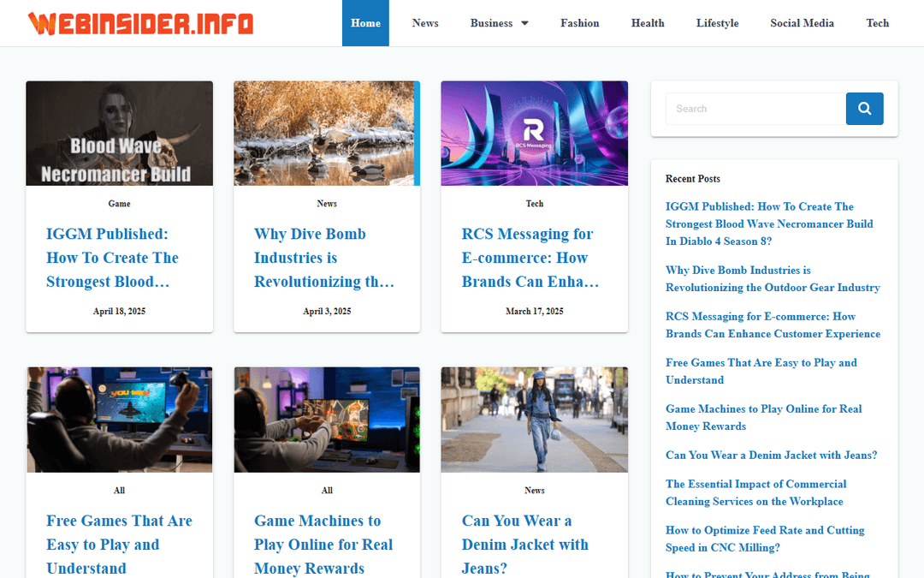The width and height of the screenshot is (924, 578).
Task: Open card title 'IGGM Published: How To Create'
Action: click(113, 258)
